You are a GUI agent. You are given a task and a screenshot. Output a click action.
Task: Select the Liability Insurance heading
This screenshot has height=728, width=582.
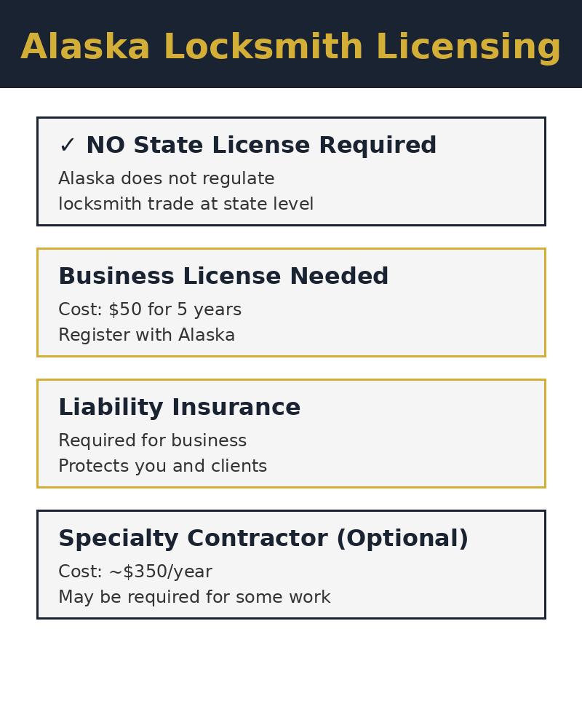coord(179,408)
